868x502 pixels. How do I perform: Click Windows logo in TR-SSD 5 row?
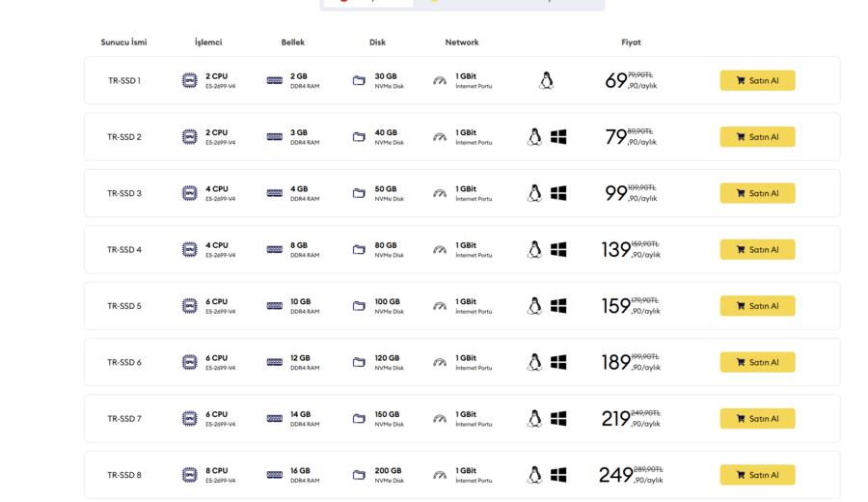(x=558, y=306)
